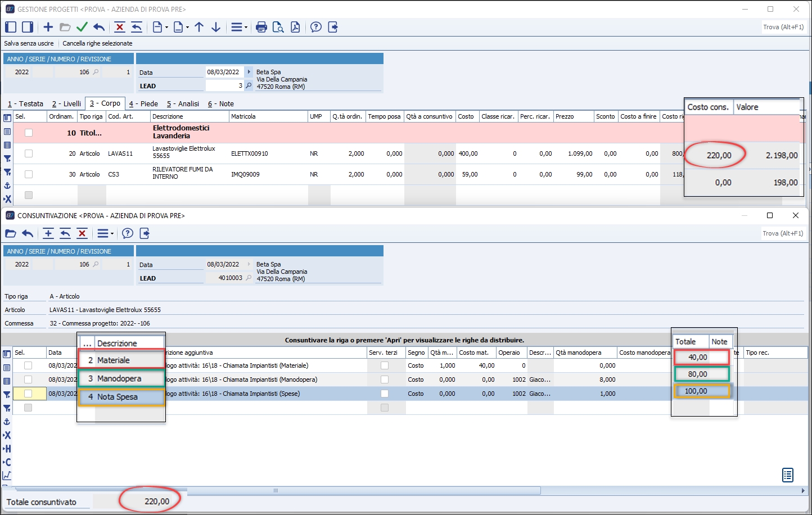Click the red X delete icon in Consuntivazione toolbar
Viewport: 812px width, 515px height.
tap(82, 233)
